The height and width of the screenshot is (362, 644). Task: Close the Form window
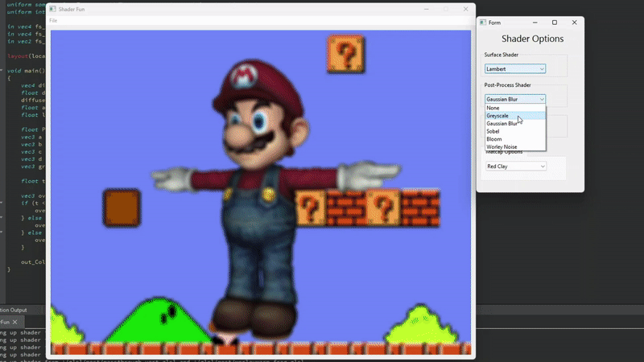tap(574, 23)
